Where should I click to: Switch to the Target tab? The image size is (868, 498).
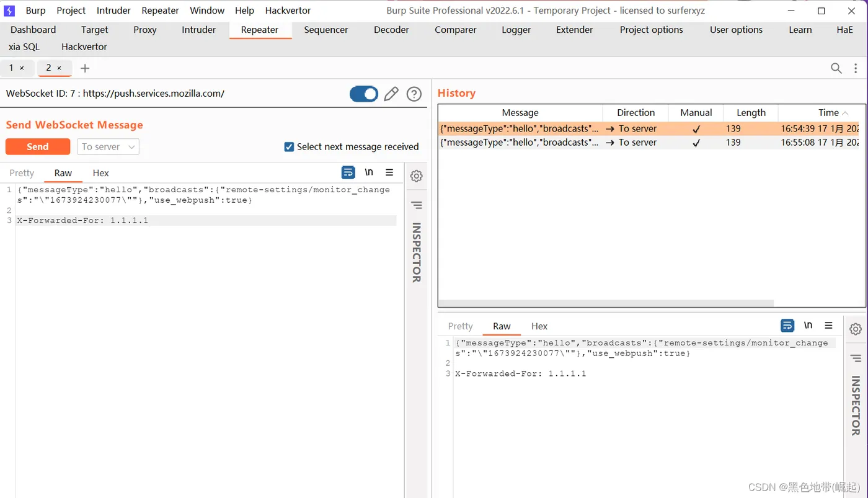pos(94,30)
